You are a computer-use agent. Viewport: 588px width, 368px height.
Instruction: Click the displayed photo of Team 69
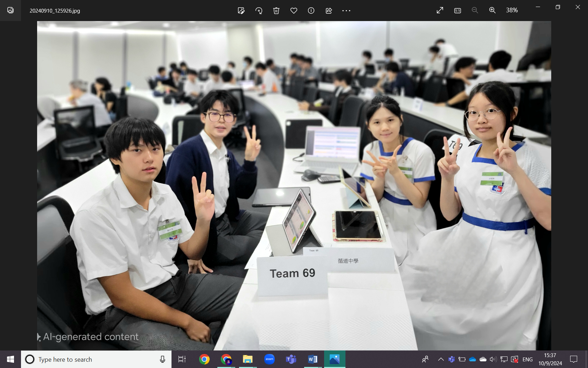(294, 185)
